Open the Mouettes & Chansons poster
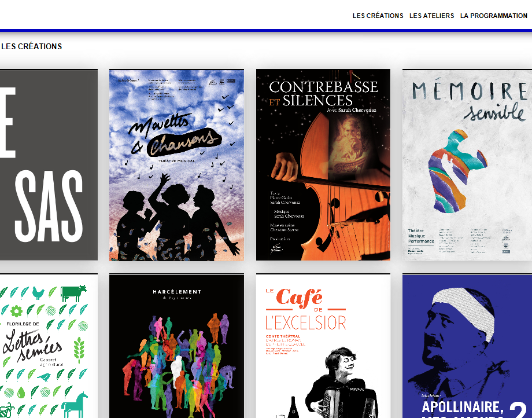Screen dimensions: 532x418 coord(176,165)
